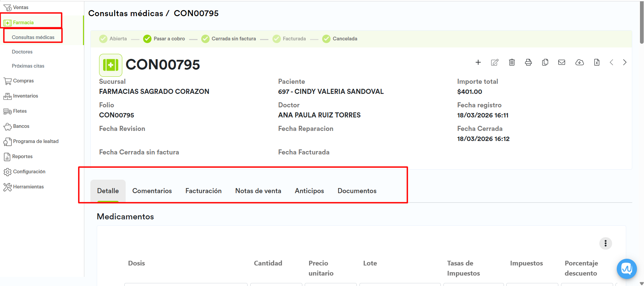Click the trash delete icon
This screenshot has height=286, width=644.
[x=512, y=62]
